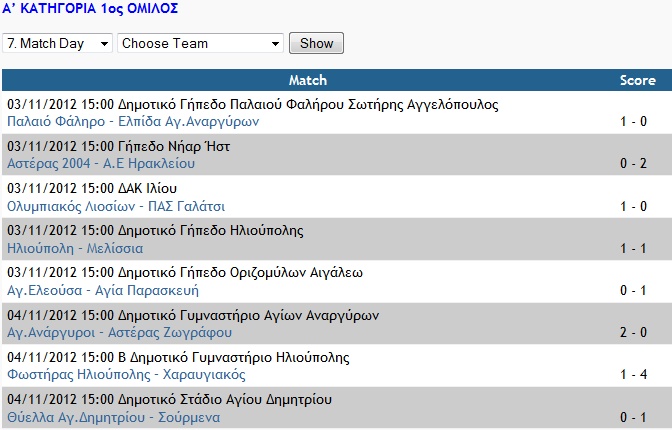The image size is (672, 430).
Task: Click the Δημοτικό Στάδιο Αγίου Δημητρίου venue text
Action: [x=225, y=400]
